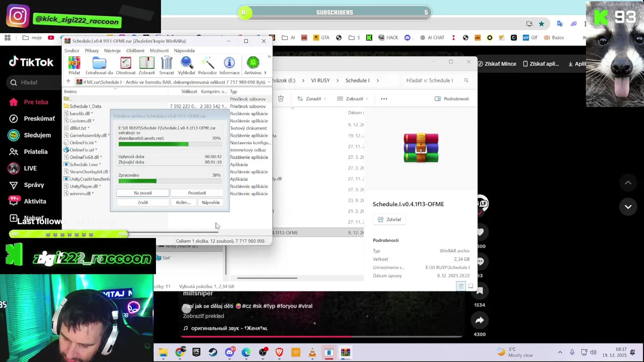
Task: Open Steam from the taskbar
Action: tap(213, 352)
